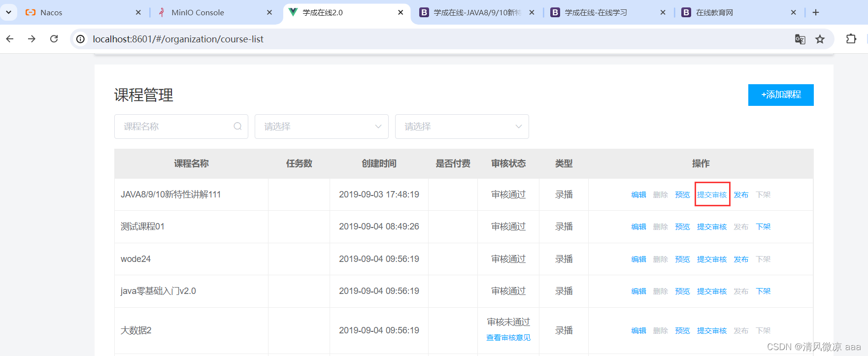Viewport: 868px width, 356px height.
Task: Preview the 大数据2 course
Action: (682, 330)
